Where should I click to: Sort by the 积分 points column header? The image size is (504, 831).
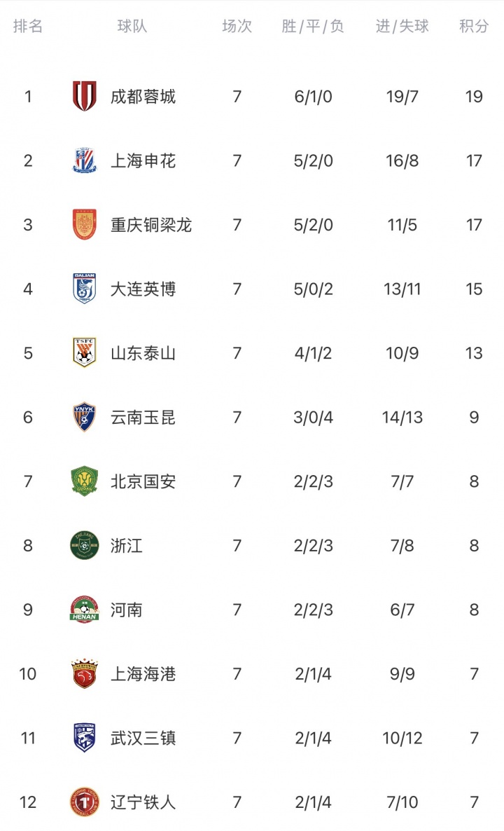click(x=474, y=27)
